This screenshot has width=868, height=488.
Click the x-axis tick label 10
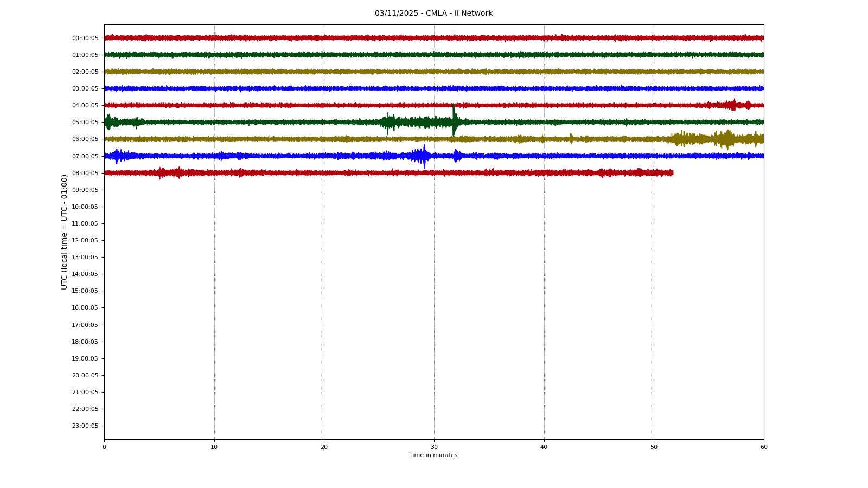pyautogui.click(x=214, y=447)
